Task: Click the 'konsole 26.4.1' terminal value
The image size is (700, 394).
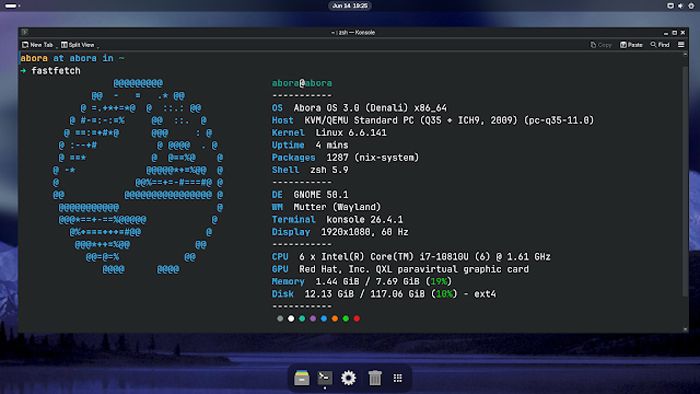Action: point(364,220)
